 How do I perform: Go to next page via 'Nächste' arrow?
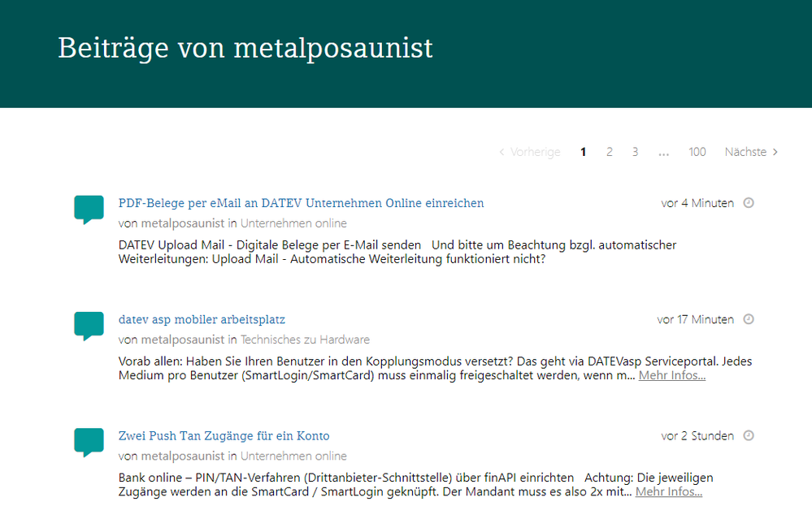coord(751,152)
